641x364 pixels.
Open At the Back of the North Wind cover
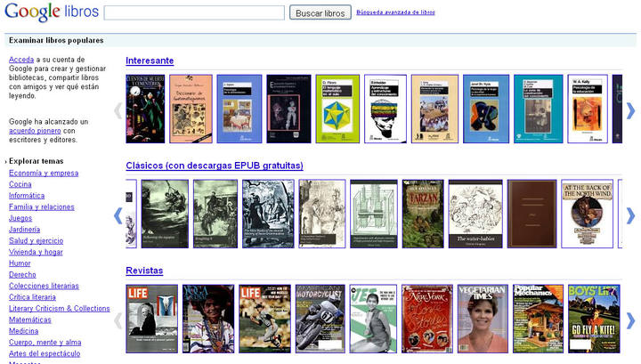tap(587, 214)
